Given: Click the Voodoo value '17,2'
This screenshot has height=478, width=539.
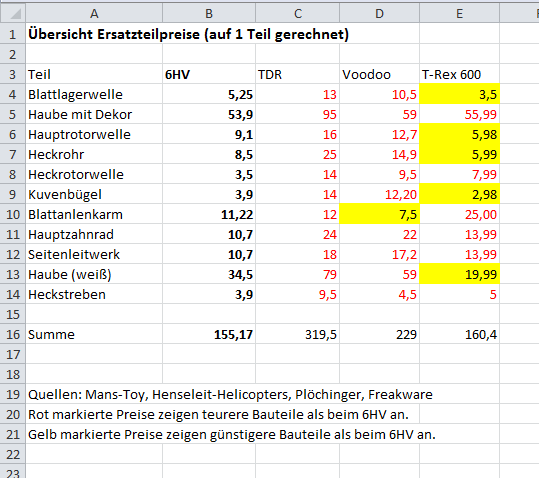Looking at the screenshot, I should (x=379, y=254).
